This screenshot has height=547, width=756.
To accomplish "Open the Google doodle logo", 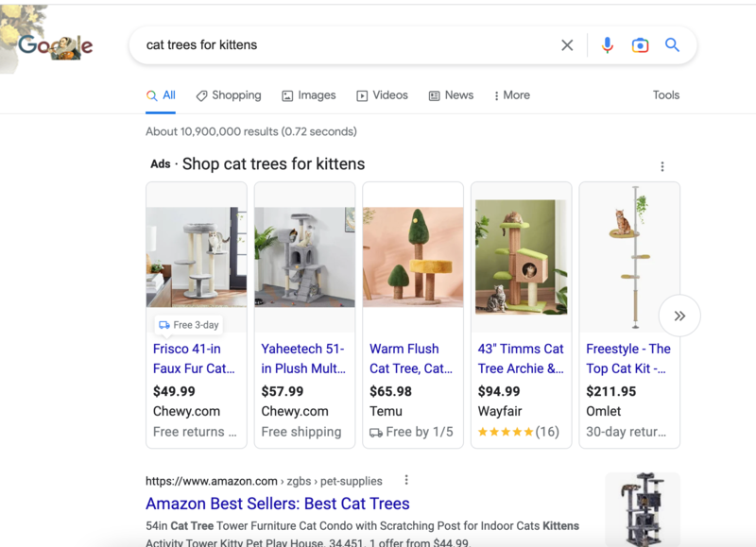I will tap(55, 44).
